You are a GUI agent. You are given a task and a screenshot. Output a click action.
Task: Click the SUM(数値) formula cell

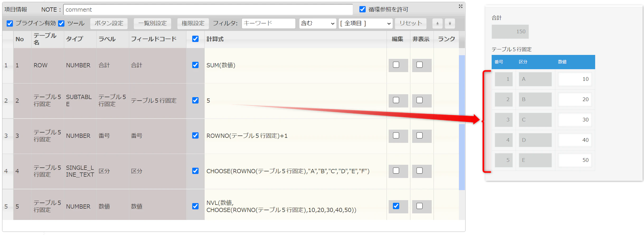point(295,65)
